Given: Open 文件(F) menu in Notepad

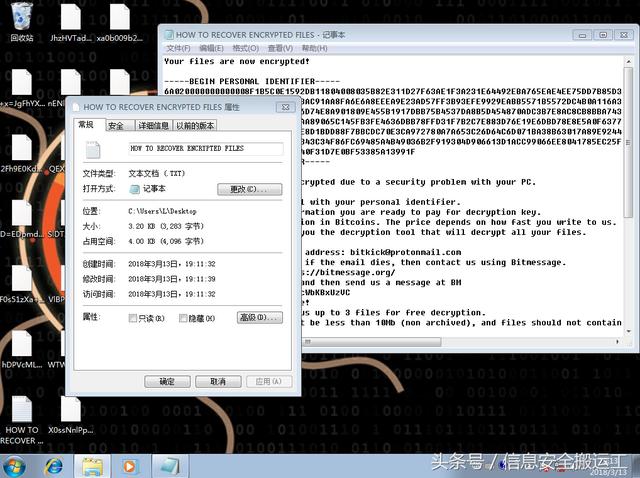Looking at the screenshot, I should click(x=178, y=48).
